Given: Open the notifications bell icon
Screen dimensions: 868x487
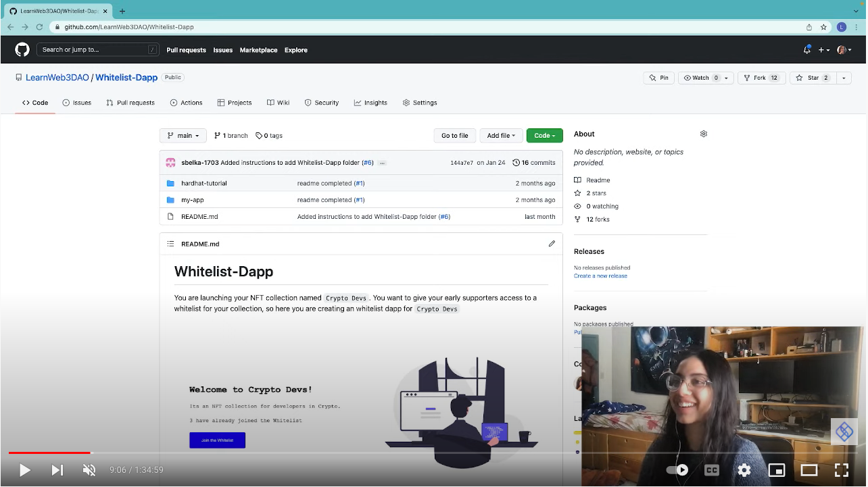Looking at the screenshot, I should point(806,50).
